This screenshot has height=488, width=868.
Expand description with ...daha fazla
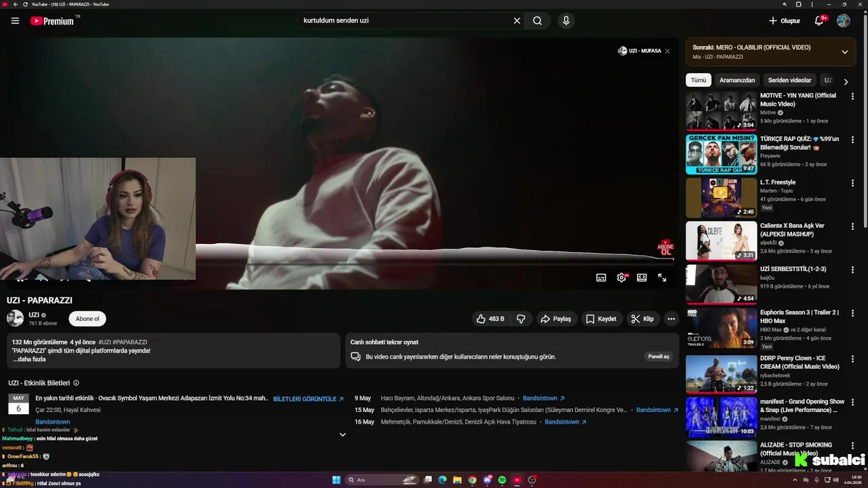(29, 359)
